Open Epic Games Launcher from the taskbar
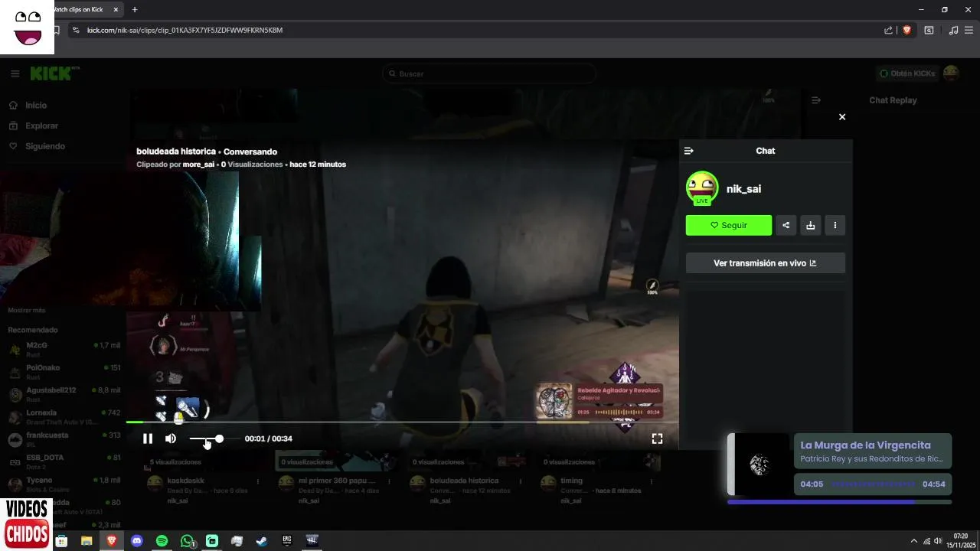This screenshot has height=551, width=980. tap(287, 541)
